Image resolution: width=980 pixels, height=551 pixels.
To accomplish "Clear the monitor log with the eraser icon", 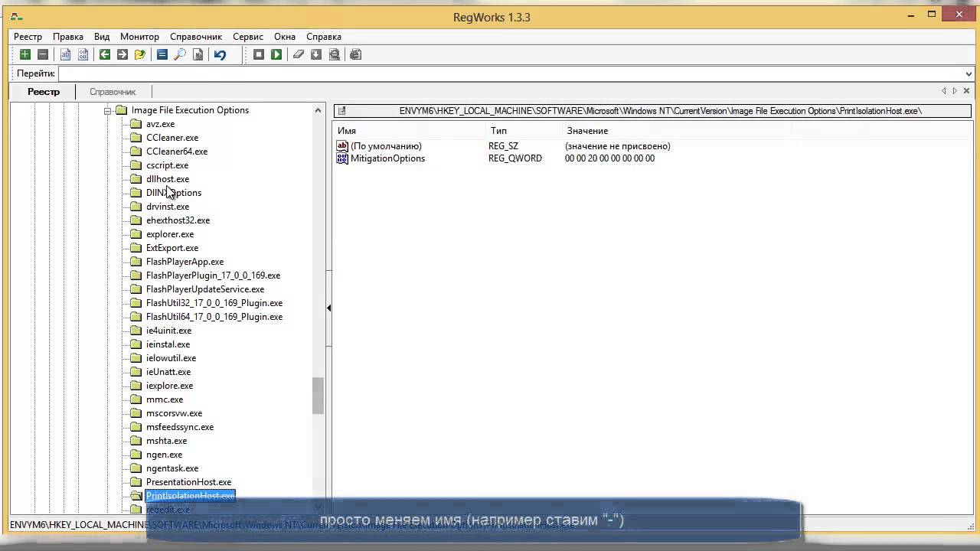I will (299, 54).
